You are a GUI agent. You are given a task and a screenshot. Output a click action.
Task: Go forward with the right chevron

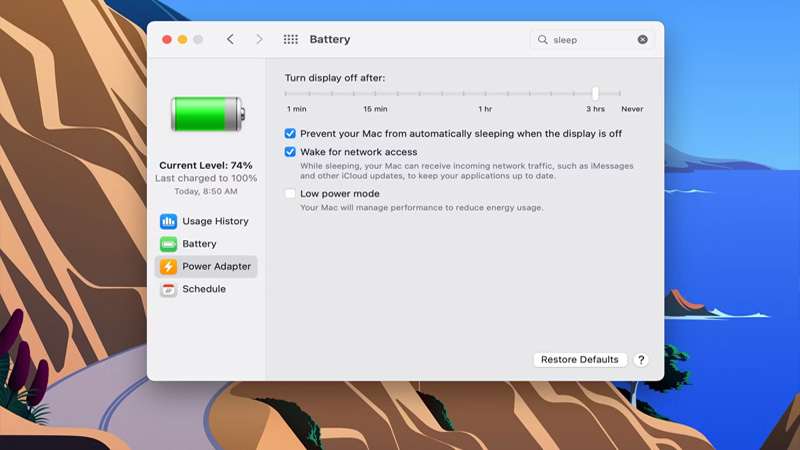coord(259,39)
